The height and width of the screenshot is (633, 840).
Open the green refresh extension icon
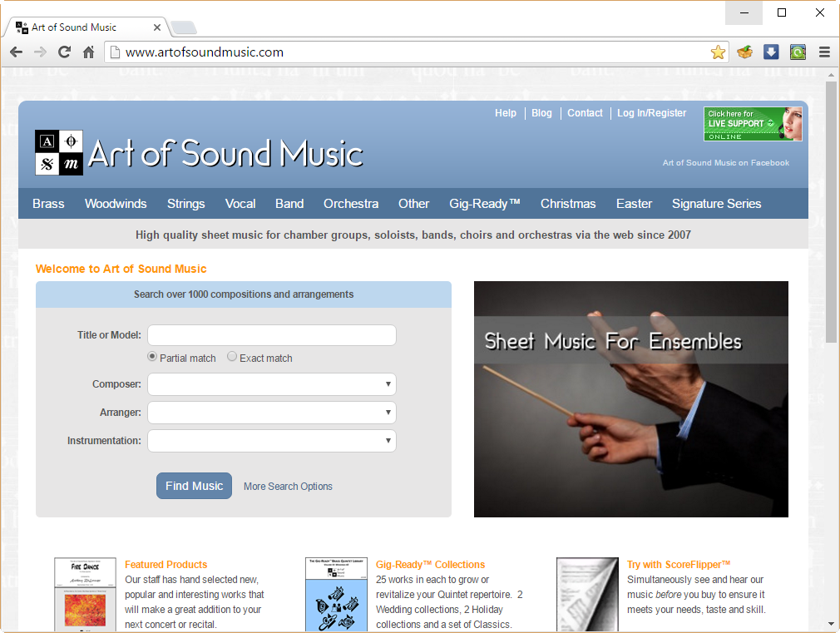click(x=798, y=52)
